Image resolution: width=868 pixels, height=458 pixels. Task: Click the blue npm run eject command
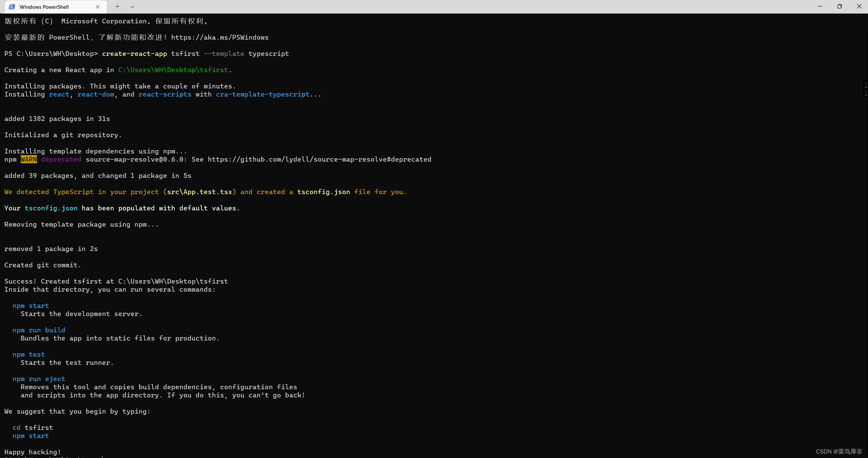point(39,379)
